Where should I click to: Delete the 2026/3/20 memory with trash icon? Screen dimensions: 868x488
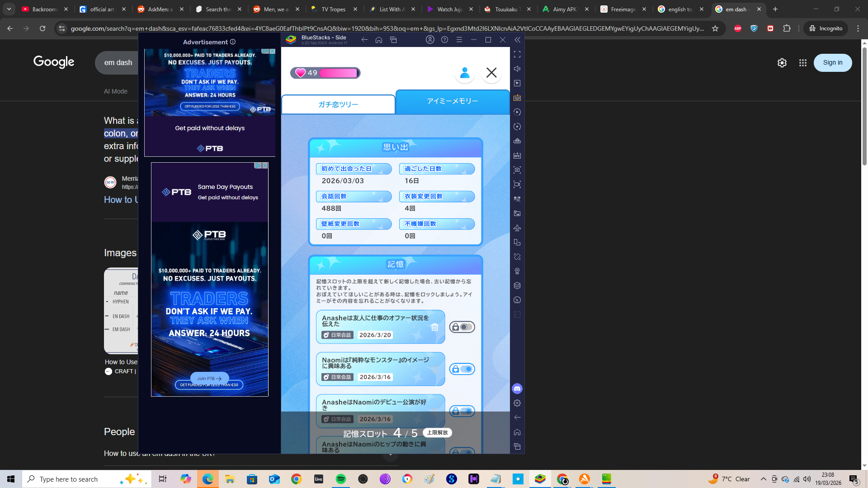tap(434, 327)
